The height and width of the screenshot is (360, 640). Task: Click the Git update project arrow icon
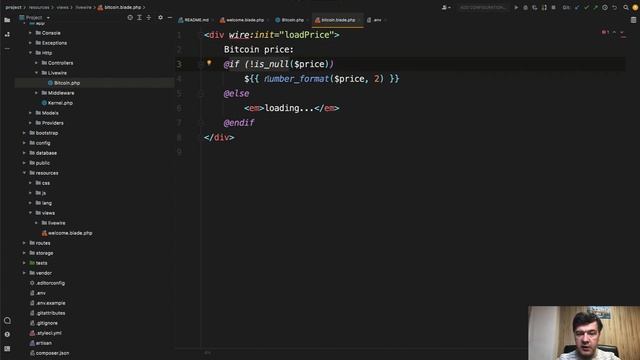[577, 7]
